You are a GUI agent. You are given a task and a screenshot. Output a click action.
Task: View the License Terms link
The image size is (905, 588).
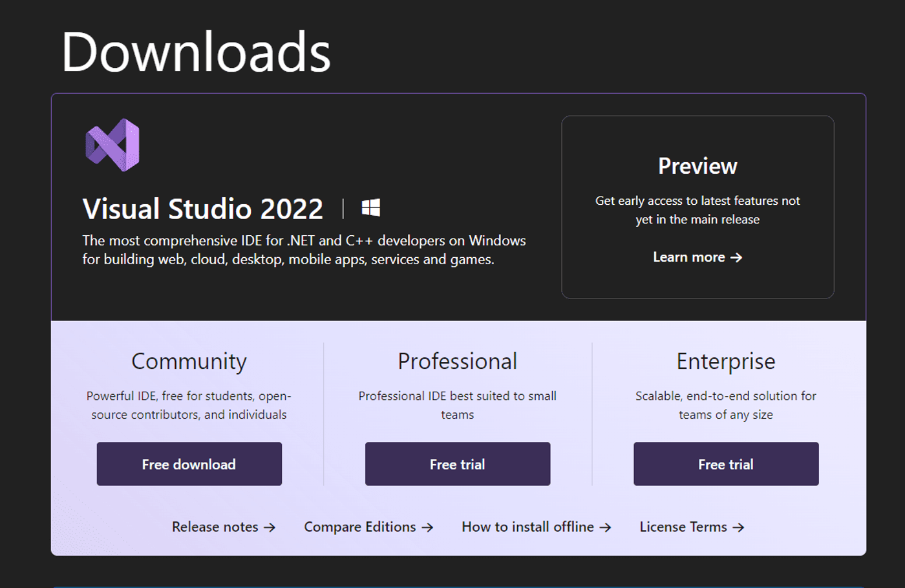click(692, 527)
